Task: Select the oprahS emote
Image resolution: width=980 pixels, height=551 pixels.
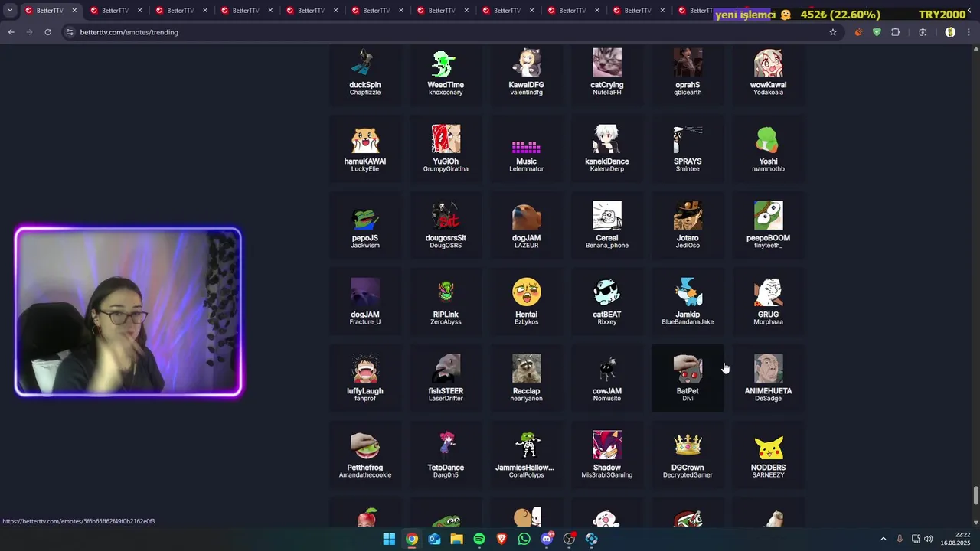Action: [x=688, y=73]
